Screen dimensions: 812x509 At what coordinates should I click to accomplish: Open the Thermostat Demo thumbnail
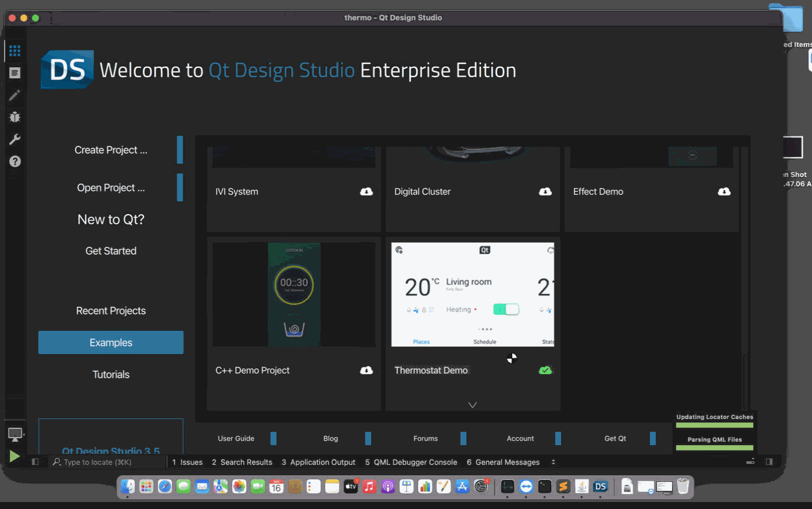473,294
